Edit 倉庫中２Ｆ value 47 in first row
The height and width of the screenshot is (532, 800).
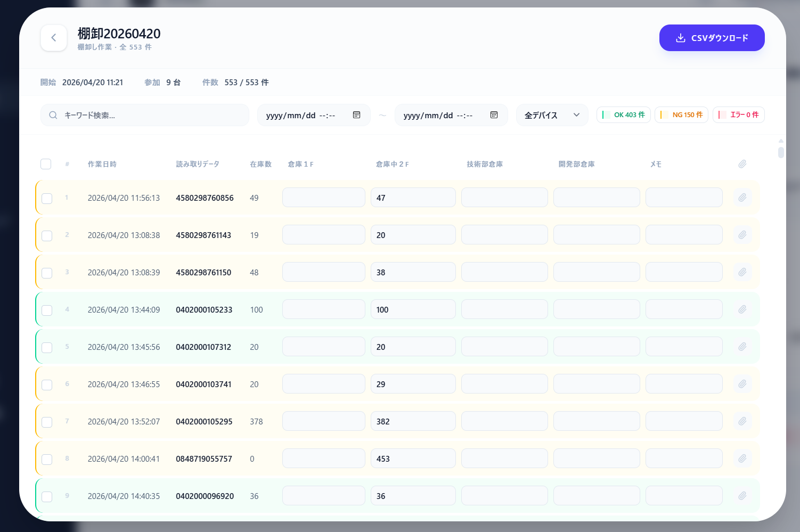[x=413, y=198]
